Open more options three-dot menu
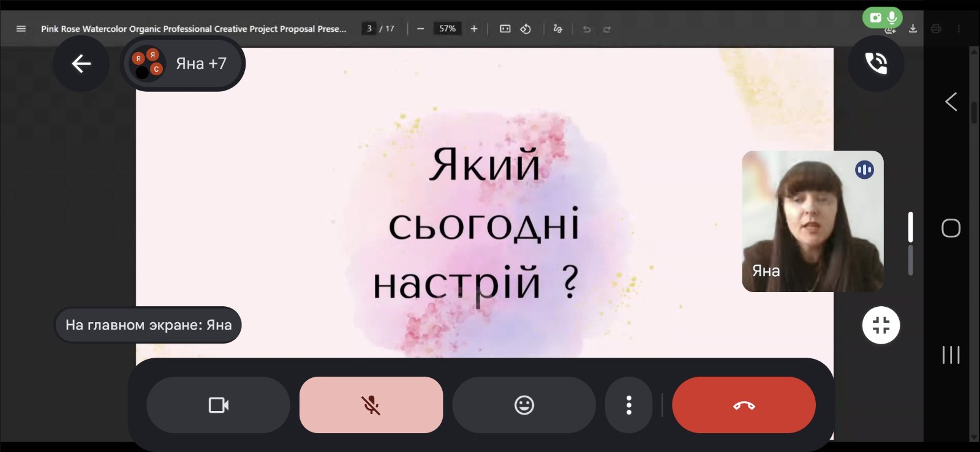 tap(628, 405)
